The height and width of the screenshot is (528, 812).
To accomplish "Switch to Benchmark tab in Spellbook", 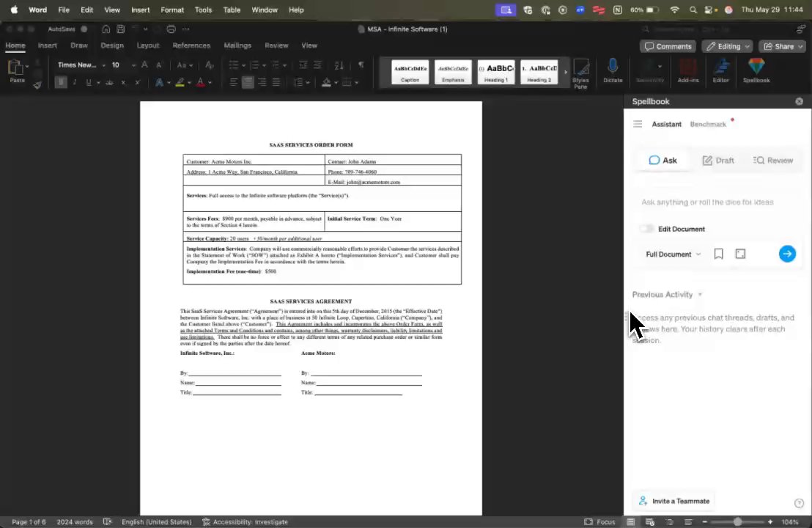I will [x=708, y=125].
